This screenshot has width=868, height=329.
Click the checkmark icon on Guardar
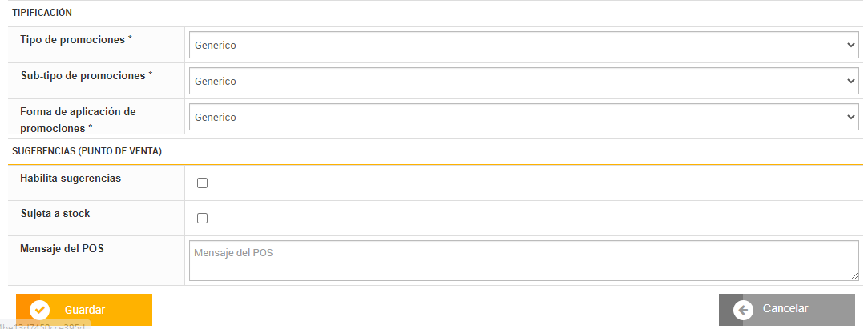click(39, 310)
